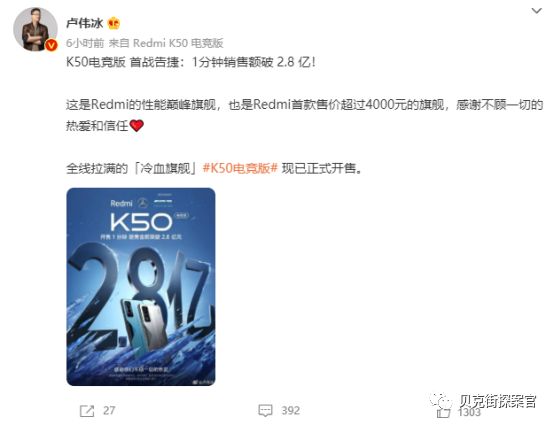Click the comment count 392

pos(290,410)
